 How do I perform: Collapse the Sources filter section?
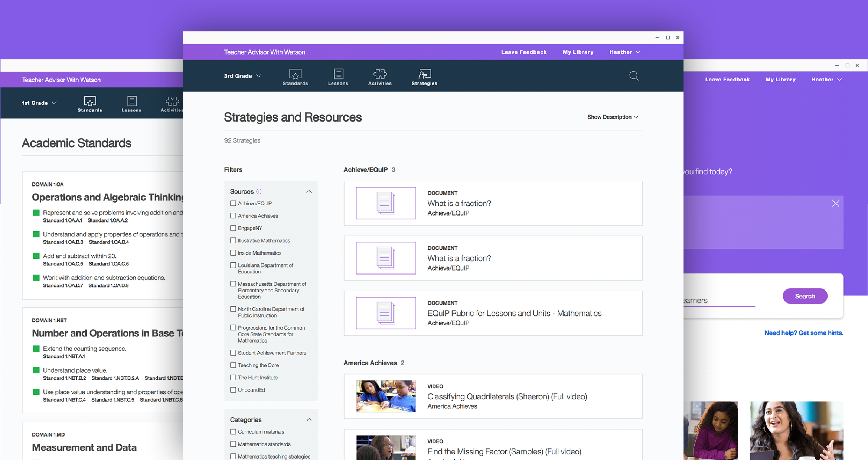(309, 191)
